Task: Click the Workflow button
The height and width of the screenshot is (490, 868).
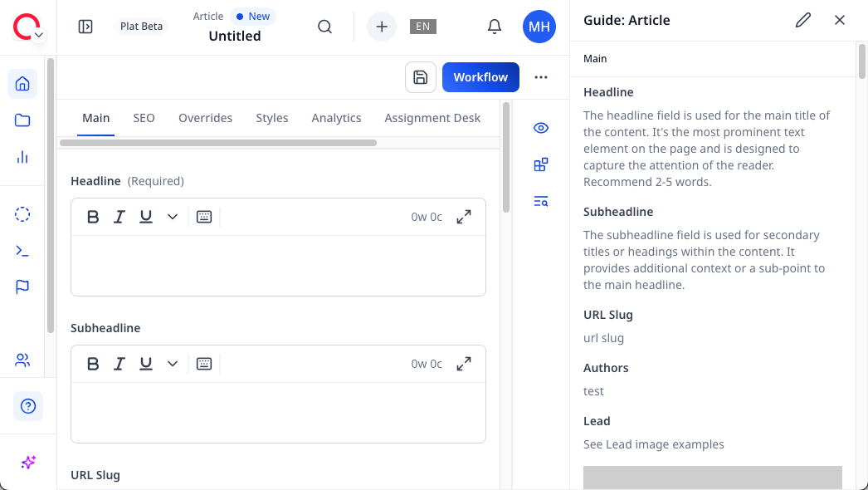Action: [x=480, y=76]
